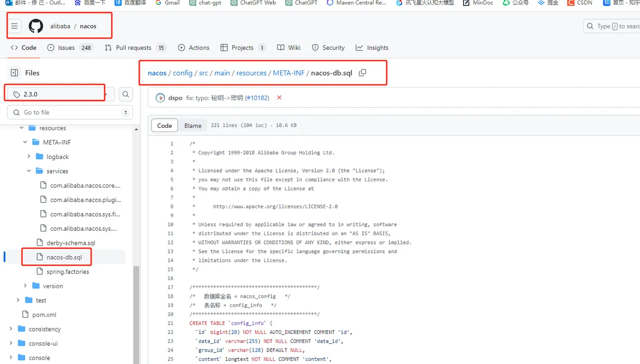Screen dimensions: 640x364
Task: Expand the version folder chevron
Action: click(x=25, y=286)
